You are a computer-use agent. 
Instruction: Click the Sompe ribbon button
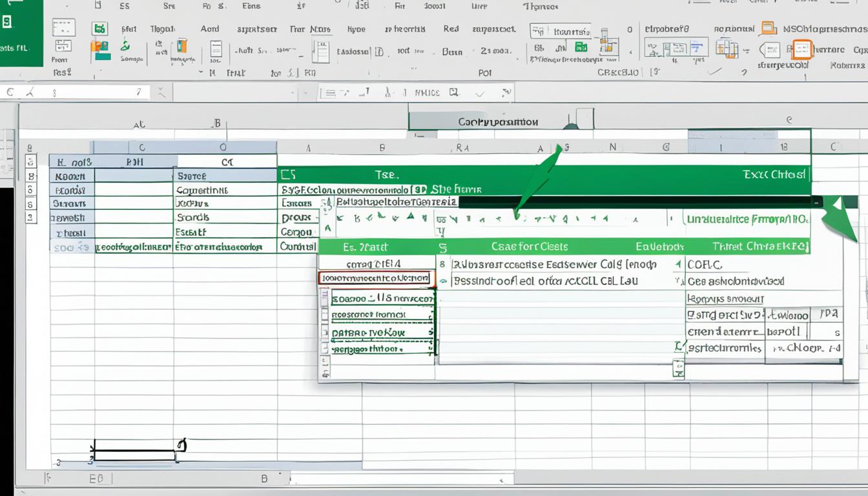(131, 59)
